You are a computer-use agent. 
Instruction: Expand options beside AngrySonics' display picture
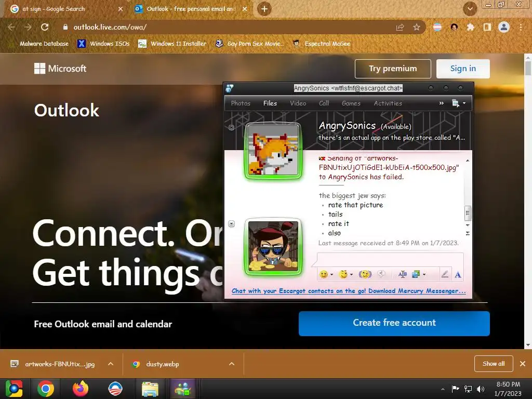point(231,128)
